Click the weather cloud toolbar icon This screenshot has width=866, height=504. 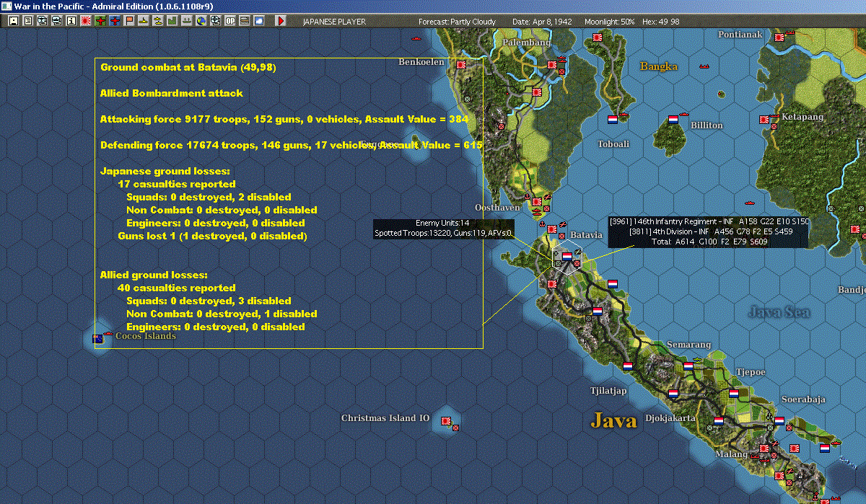[x=259, y=21]
